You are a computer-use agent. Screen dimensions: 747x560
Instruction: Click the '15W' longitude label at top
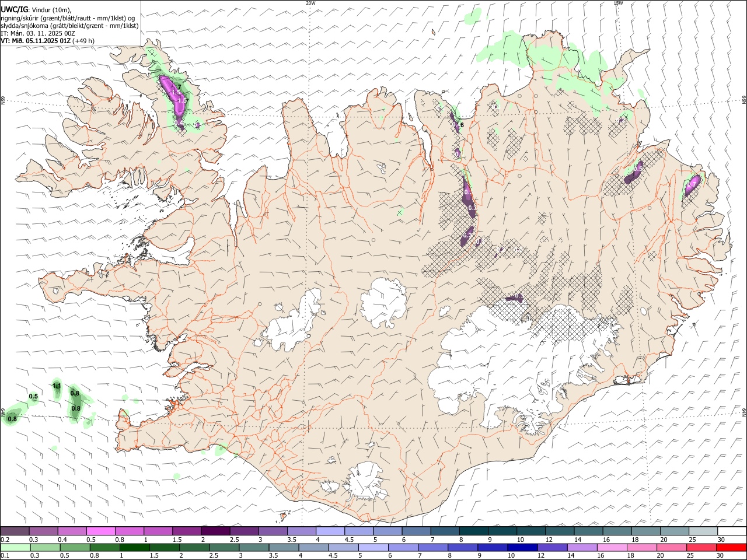click(x=617, y=3)
